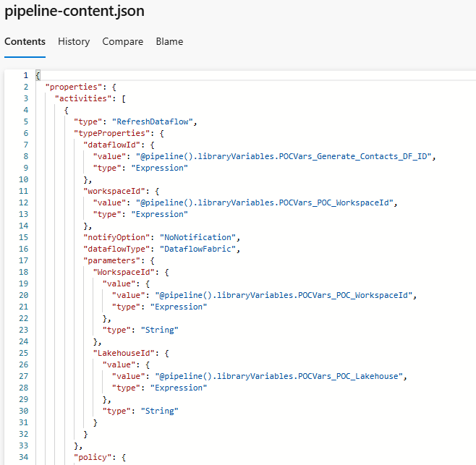Click line number 34 in gutter
476x465 pixels.
(23, 457)
